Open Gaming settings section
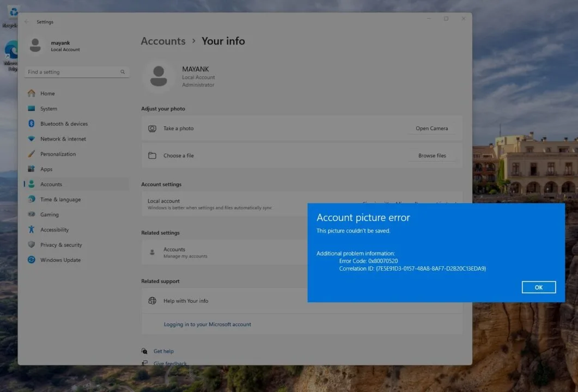578x392 pixels. [49, 215]
